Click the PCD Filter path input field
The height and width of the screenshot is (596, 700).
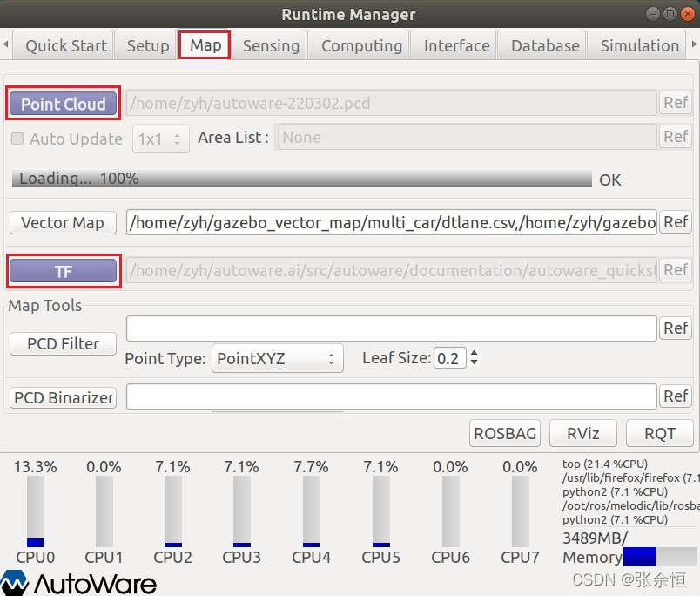click(x=392, y=328)
